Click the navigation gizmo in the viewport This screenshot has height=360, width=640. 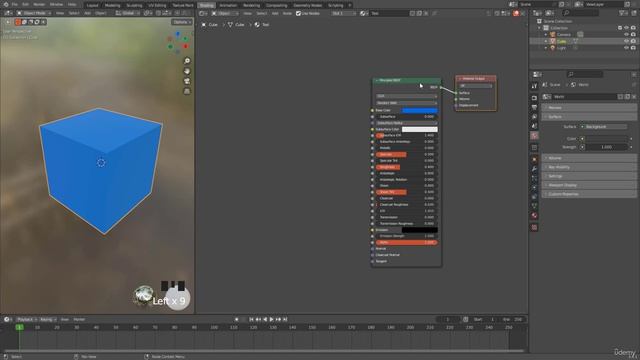[178, 42]
